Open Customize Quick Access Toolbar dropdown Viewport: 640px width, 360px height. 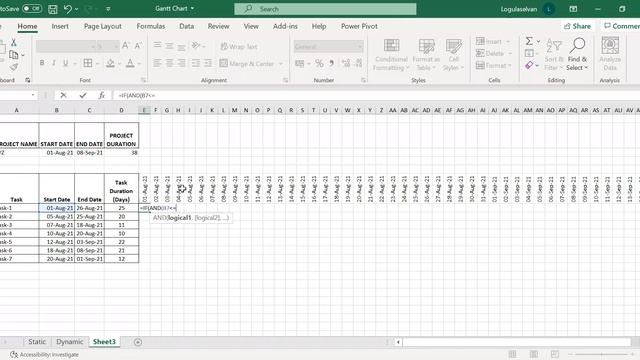coord(108,9)
